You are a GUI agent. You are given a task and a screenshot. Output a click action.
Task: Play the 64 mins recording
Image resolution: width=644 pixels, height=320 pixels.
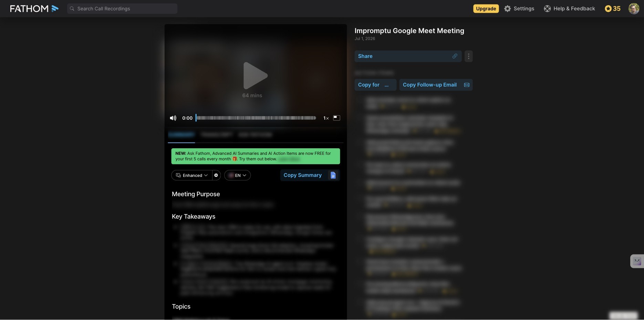click(255, 76)
